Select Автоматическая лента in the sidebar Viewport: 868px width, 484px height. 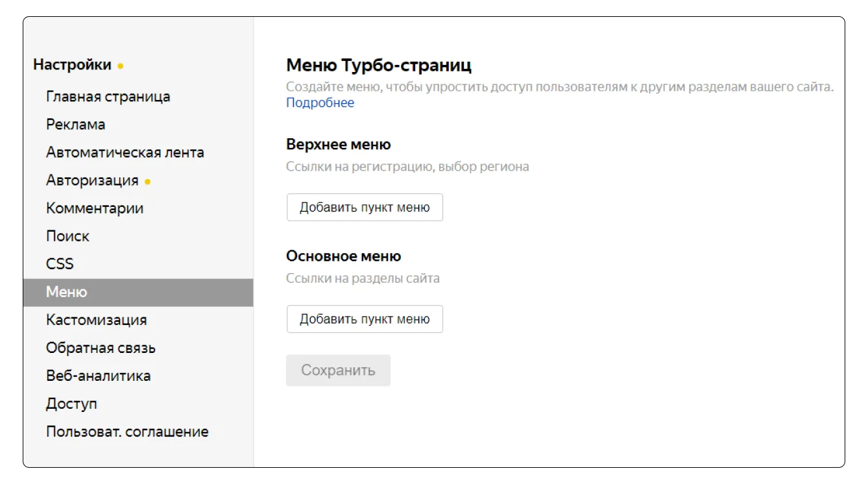[125, 152]
